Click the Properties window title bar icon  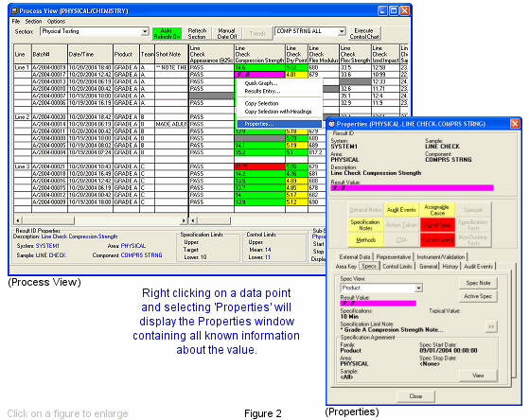(x=331, y=124)
